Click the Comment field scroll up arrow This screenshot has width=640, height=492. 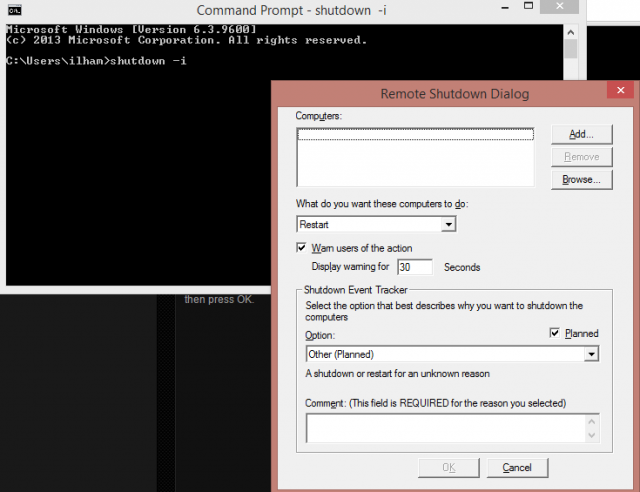tap(592, 421)
